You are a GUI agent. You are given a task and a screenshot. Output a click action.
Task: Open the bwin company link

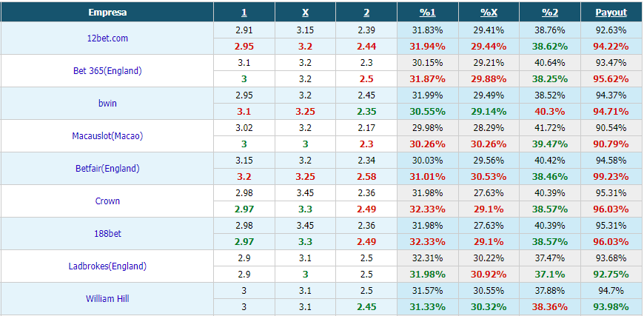pyautogui.click(x=107, y=103)
